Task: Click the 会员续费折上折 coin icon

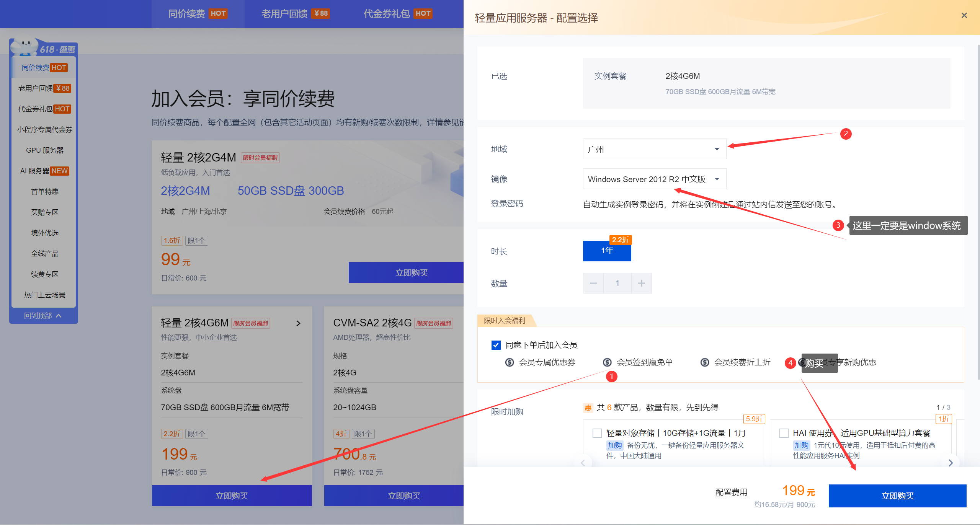Action: [x=705, y=362]
